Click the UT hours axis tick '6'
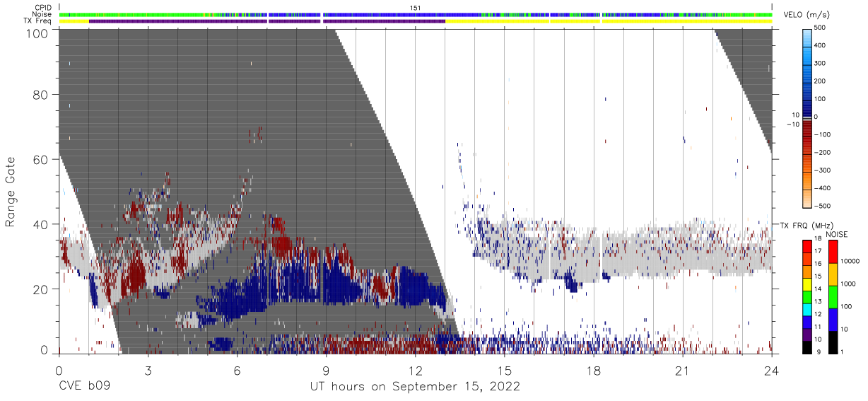This screenshot has width=868, height=401. [x=237, y=371]
